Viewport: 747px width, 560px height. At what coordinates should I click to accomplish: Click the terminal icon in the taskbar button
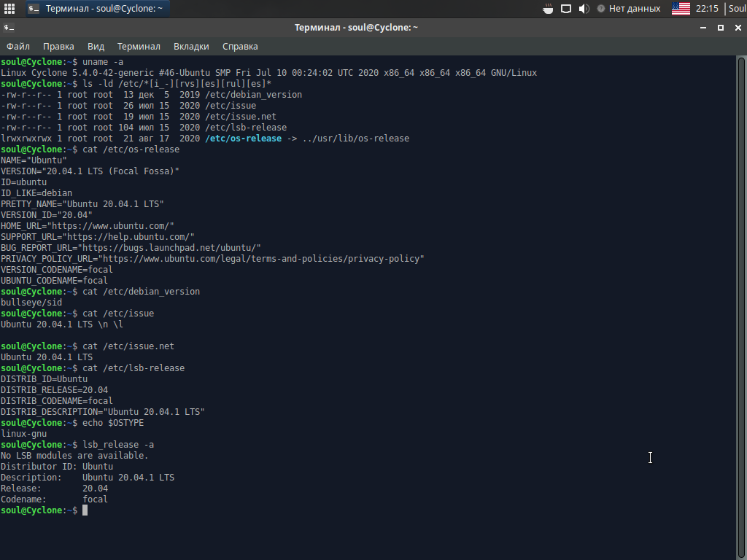[x=34, y=9]
